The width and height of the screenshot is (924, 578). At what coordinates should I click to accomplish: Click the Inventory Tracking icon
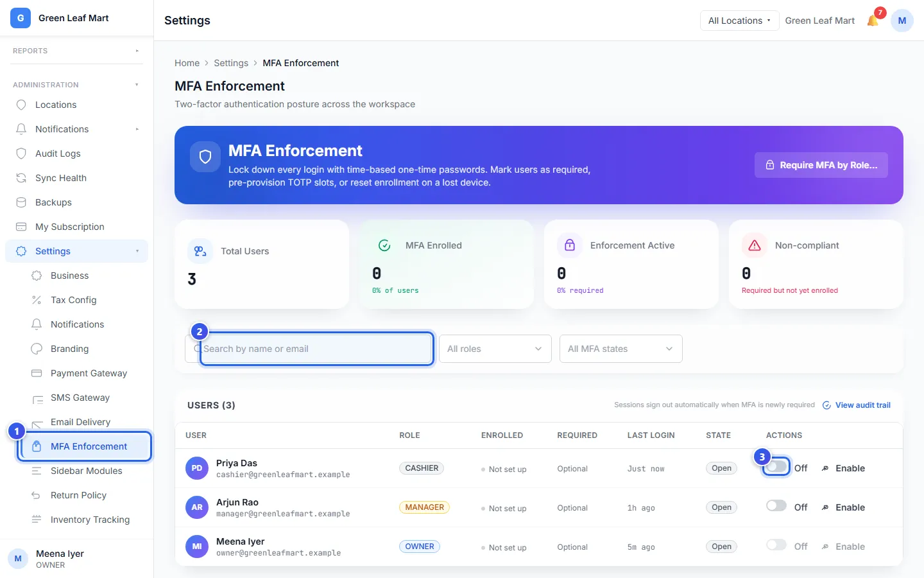tap(37, 520)
